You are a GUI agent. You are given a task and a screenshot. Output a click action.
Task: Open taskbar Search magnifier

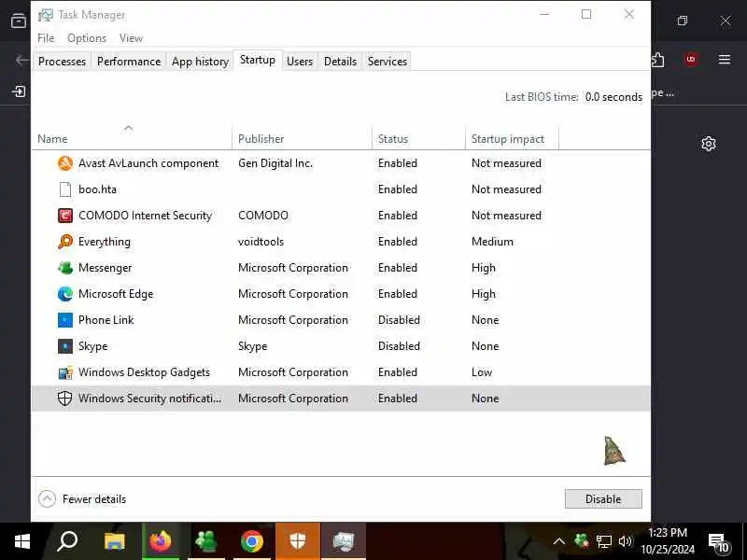coord(67,541)
